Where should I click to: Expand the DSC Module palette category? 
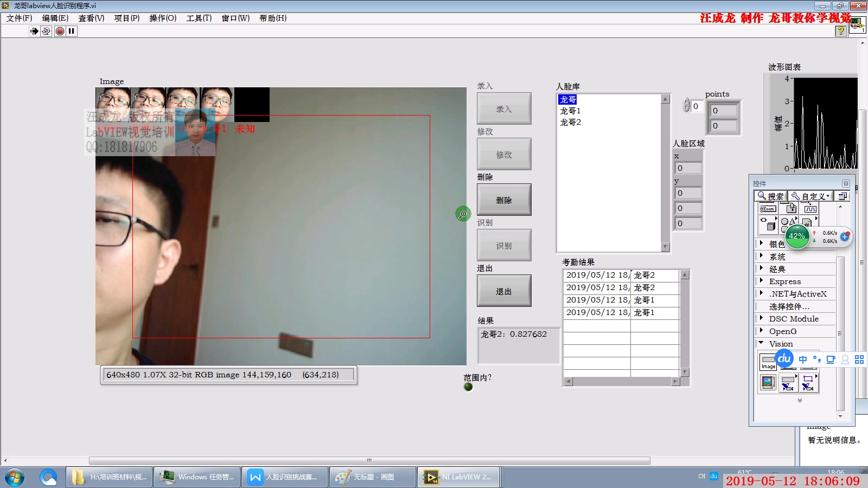click(762, 318)
